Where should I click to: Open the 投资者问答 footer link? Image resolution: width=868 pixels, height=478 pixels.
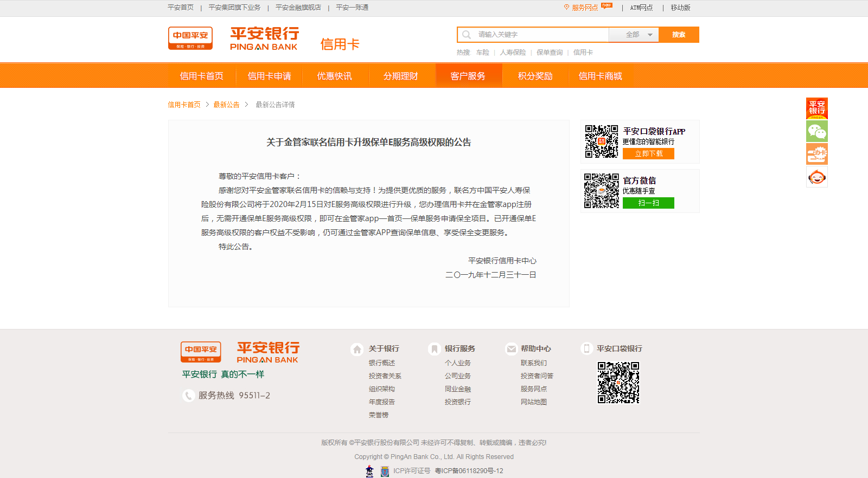(x=537, y=376)
